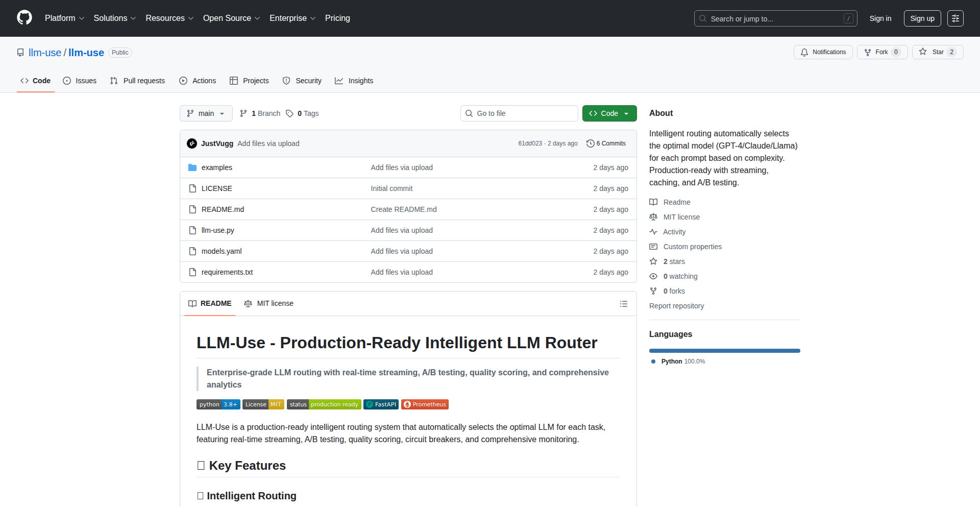Open the header appearance settings icon

pyautogui.click(x=955, y=18)
